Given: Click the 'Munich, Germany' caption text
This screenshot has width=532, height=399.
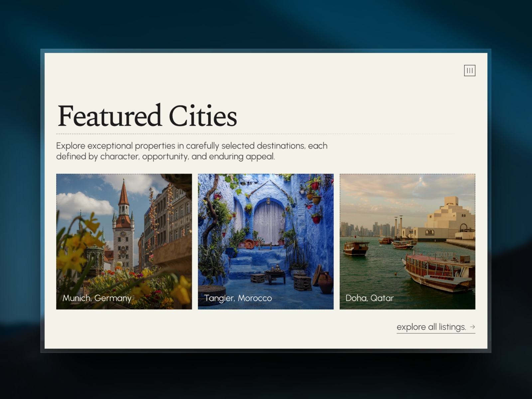Looking at the screenshot, I should tap(97, 298).
